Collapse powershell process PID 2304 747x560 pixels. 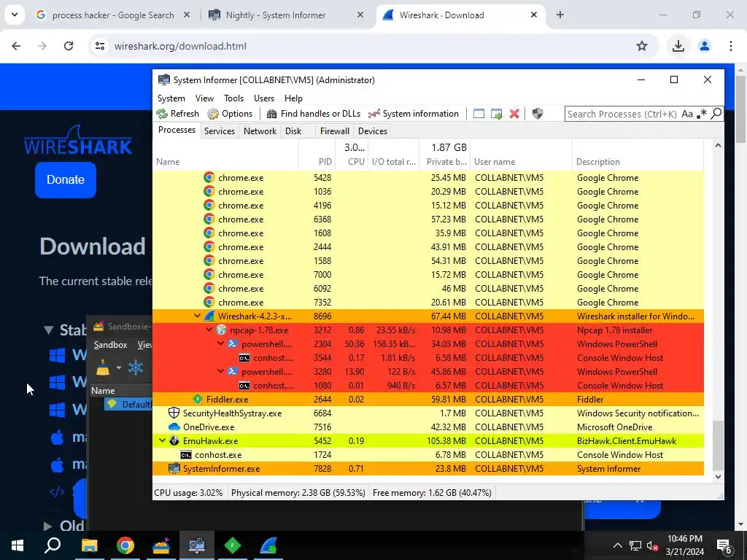(220, 344)
